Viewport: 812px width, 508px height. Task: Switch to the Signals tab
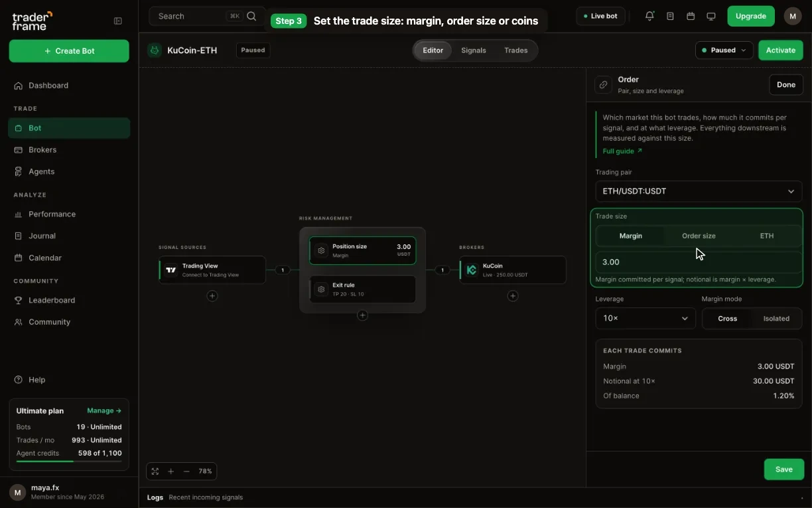click(x=474, y=50)
